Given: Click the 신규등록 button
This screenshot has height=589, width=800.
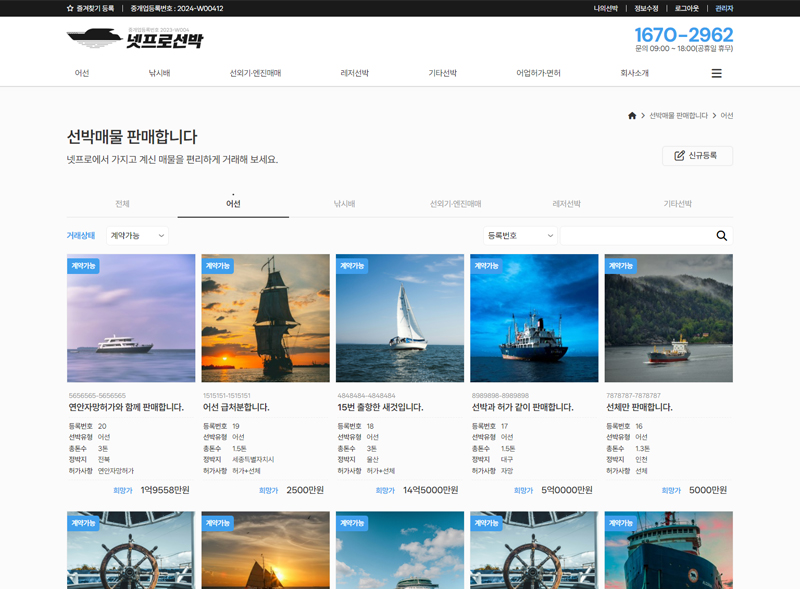Looking at the screenshot, I should click(697, 156).
